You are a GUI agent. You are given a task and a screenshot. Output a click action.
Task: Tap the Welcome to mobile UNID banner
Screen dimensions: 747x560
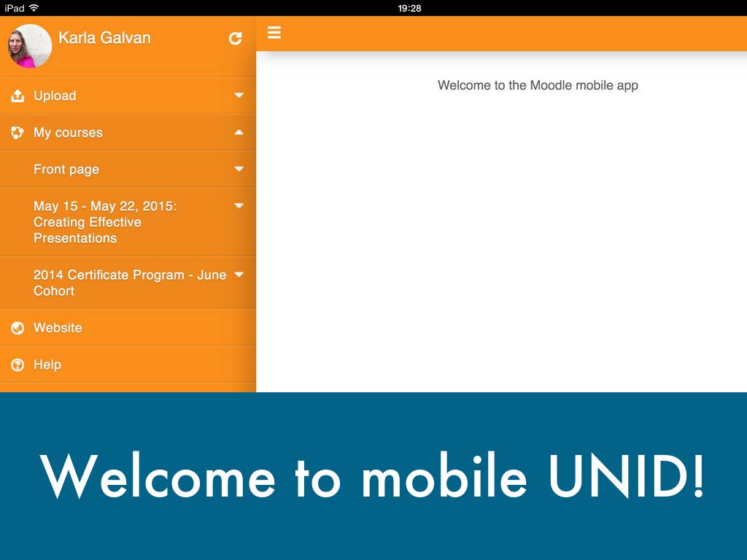pos(373,476)
